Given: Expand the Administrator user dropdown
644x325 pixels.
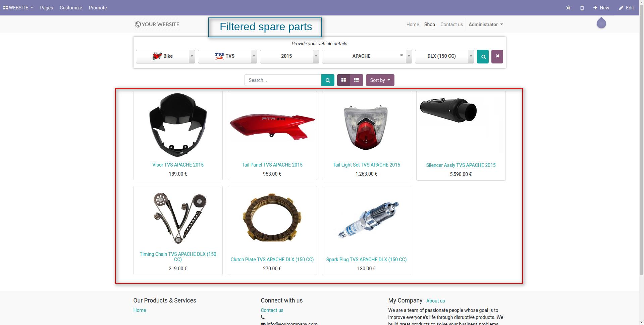Looking at the screenshot, I should tap(486, 25).
